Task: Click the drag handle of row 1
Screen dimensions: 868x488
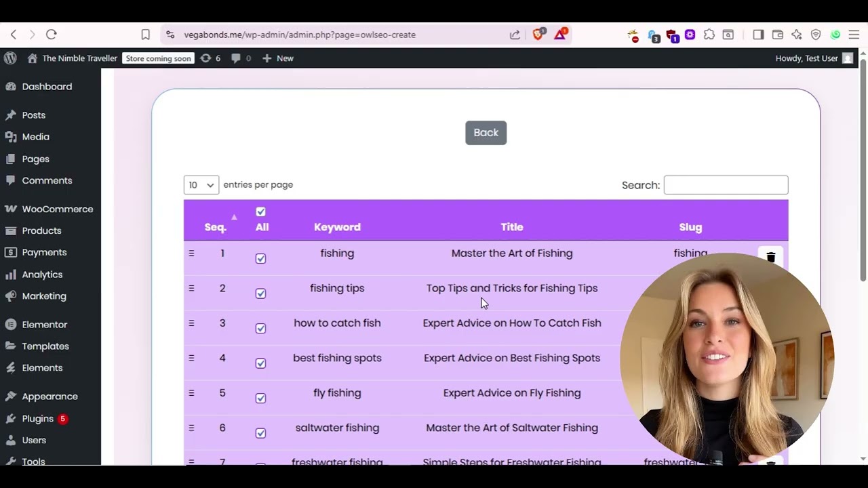Action: pyautogui.click(x=191, y=253)
